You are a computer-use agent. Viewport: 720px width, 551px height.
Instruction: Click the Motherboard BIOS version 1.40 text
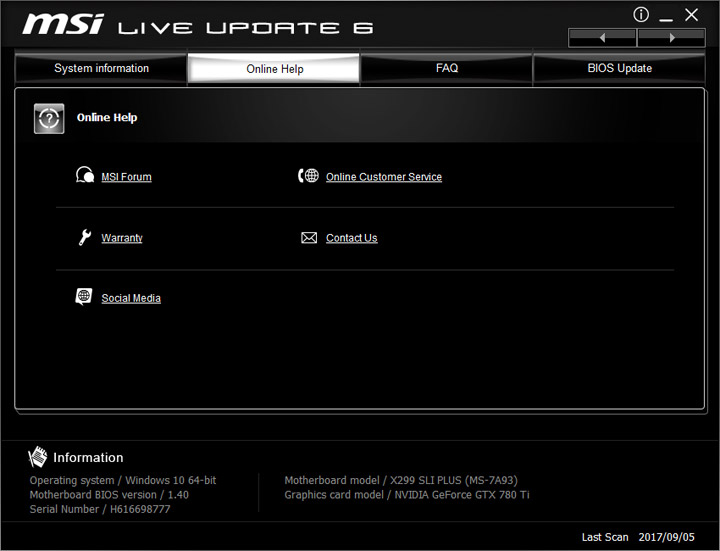pos(109,495)
